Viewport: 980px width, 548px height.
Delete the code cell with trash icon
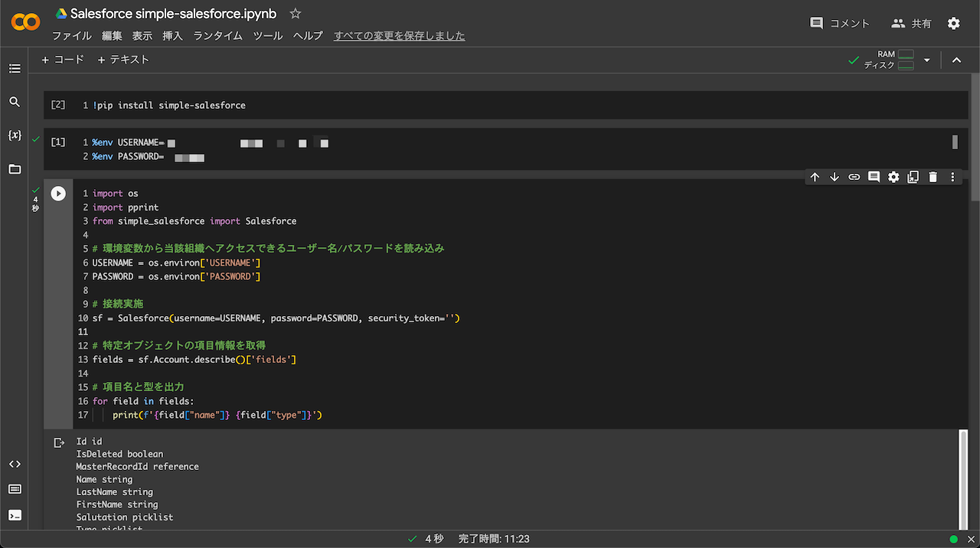[933, 177]
